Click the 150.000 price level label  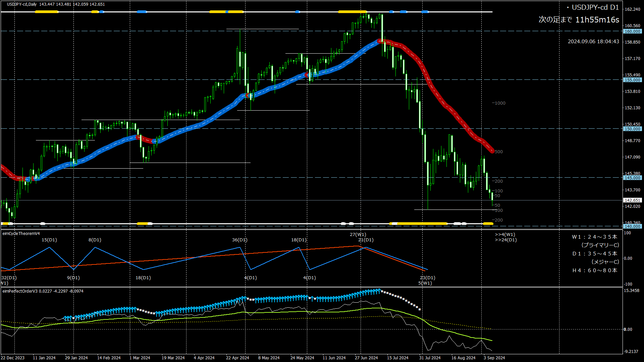pos(632,129)
